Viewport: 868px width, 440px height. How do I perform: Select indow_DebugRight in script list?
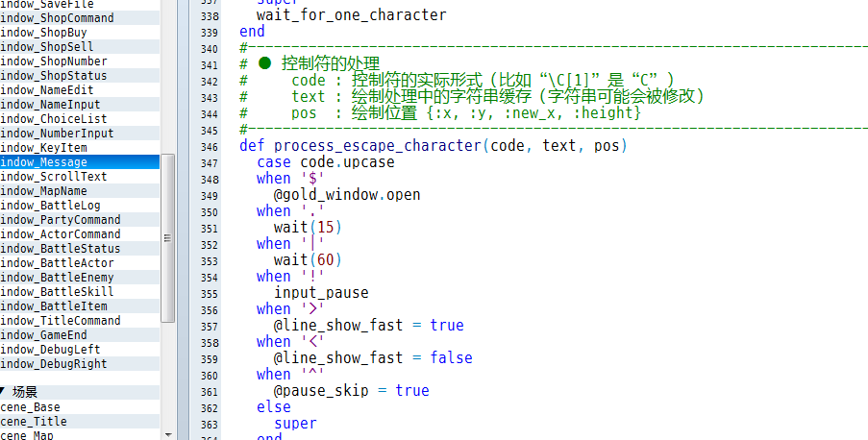[x=80, y=363]
